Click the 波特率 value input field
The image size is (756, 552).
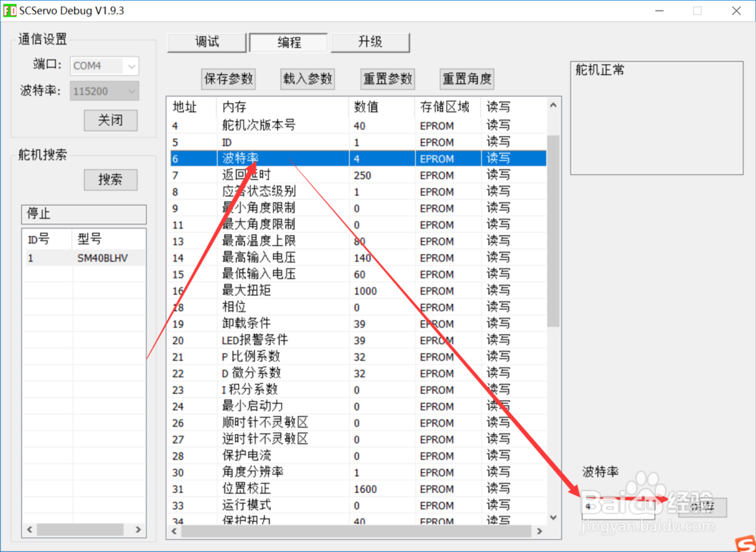(618, 507)
